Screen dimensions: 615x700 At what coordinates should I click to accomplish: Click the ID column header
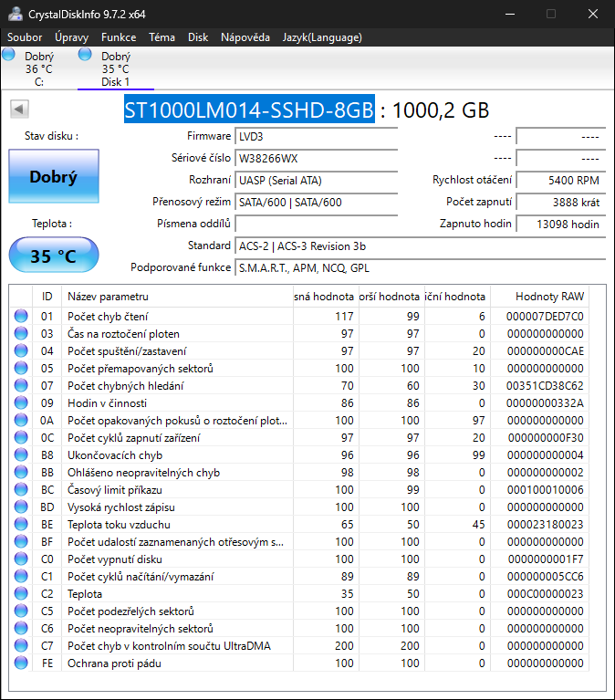[x=47, y=297]
